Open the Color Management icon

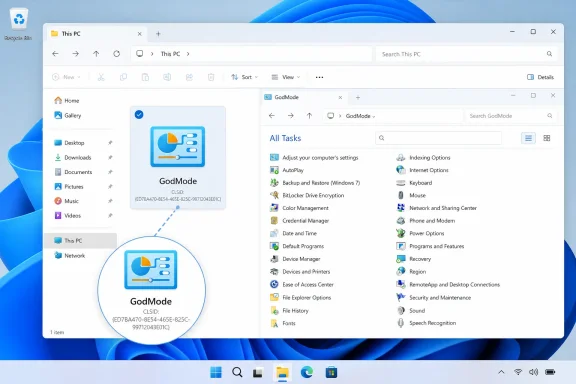pos(274,208)
